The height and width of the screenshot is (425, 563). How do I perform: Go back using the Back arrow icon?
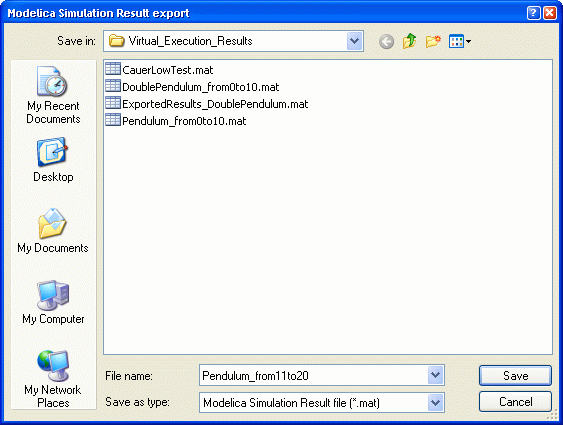(386, 42)
